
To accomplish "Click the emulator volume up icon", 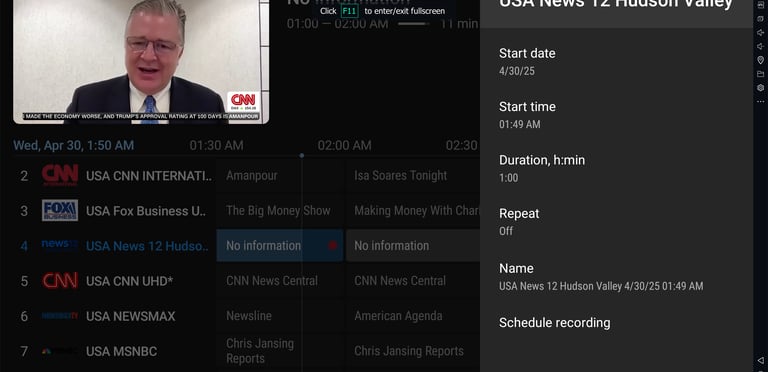I will click(760, 33).
